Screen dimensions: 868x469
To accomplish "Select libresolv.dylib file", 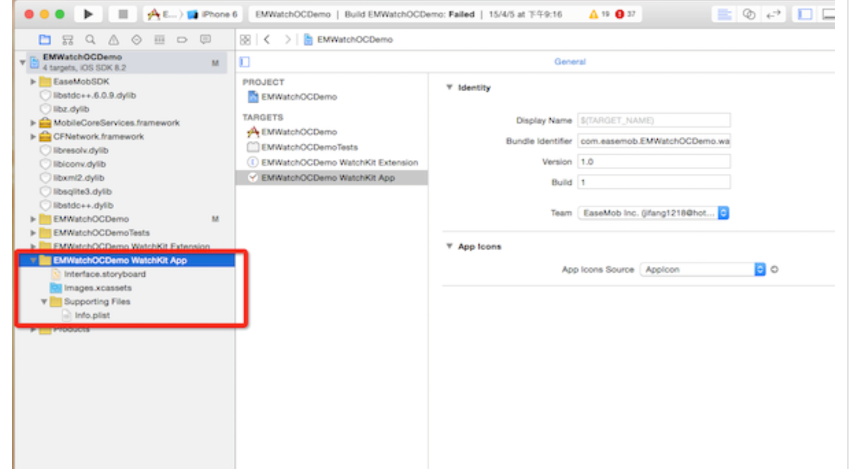I will [x=80, y=150].
